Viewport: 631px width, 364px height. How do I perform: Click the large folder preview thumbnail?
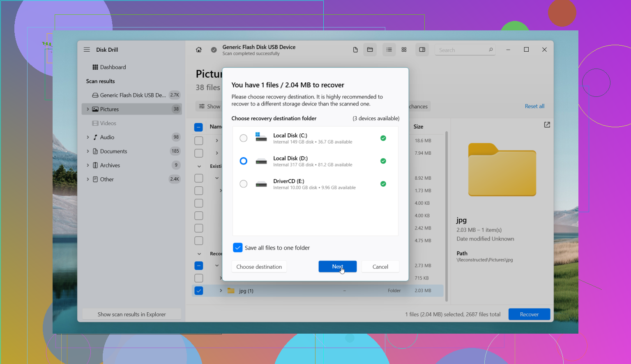click(x=502, y=169)
